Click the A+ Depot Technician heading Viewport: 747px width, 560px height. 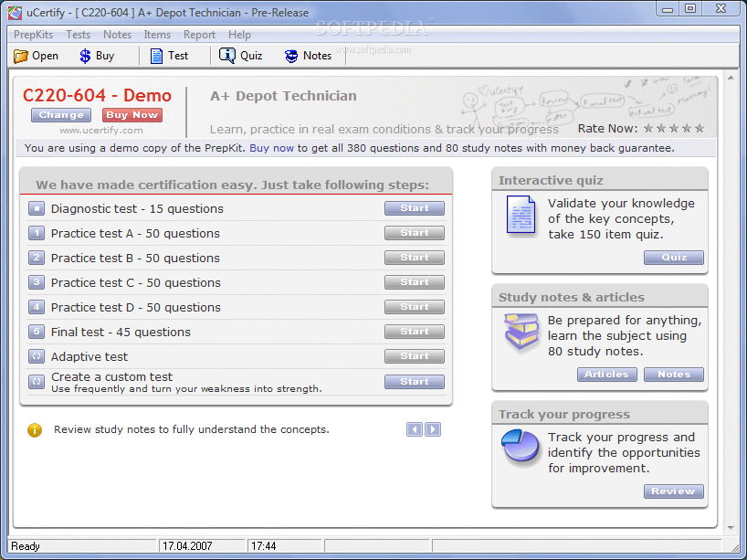[x=283, y=96]
